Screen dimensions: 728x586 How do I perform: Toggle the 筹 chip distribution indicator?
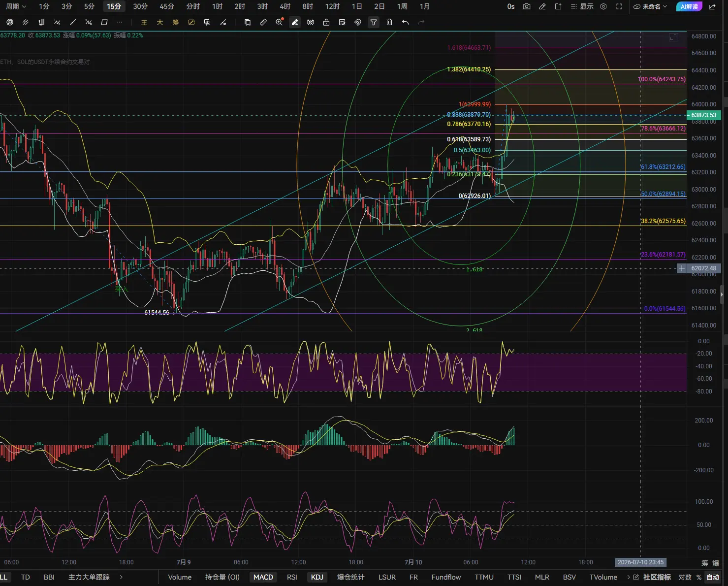(176, 22)
